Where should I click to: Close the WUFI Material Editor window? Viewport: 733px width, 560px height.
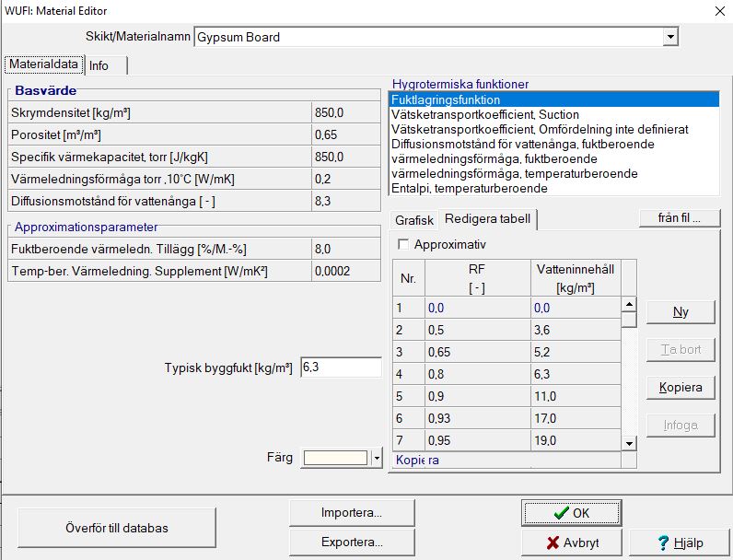pos(720,11)
